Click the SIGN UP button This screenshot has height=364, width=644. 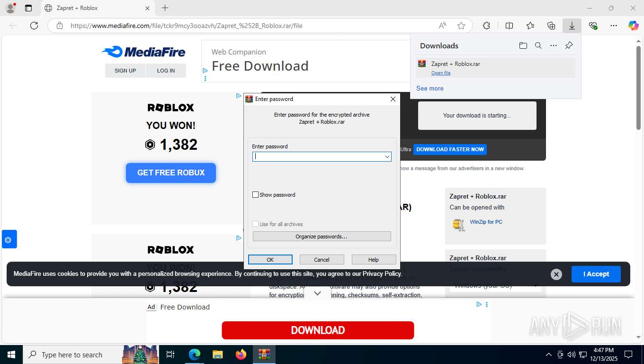coord(125,71)
